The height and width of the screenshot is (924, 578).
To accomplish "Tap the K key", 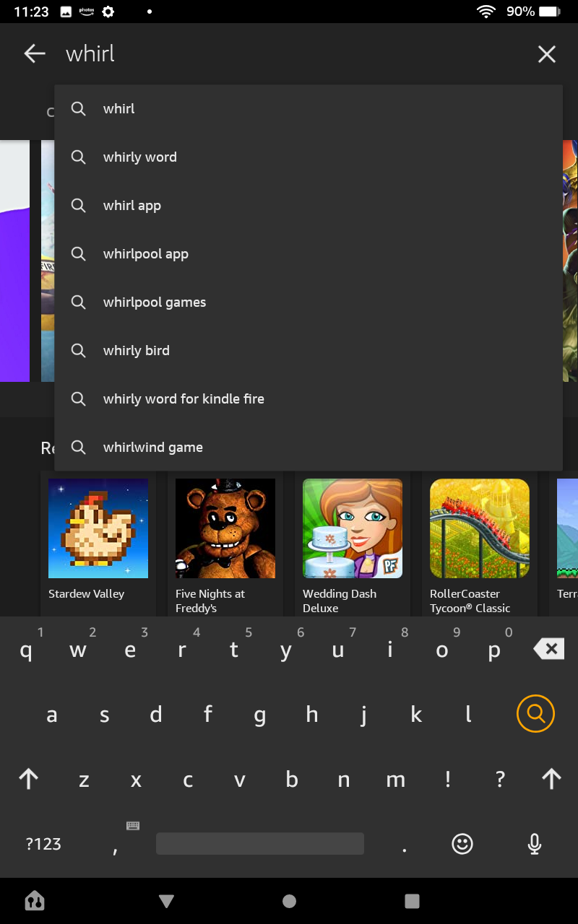I will pyautogui.click(x=416, y=715).
